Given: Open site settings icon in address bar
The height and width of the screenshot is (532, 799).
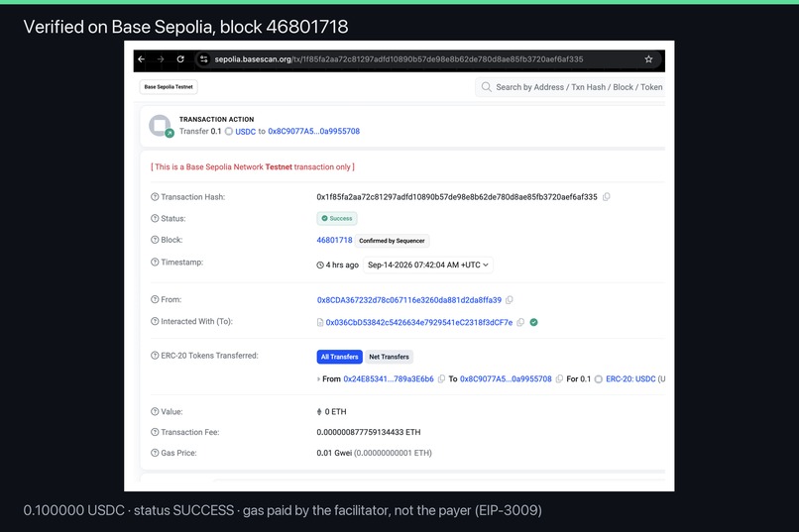Looking at the screenshot, I should click(x=204, y=59).
